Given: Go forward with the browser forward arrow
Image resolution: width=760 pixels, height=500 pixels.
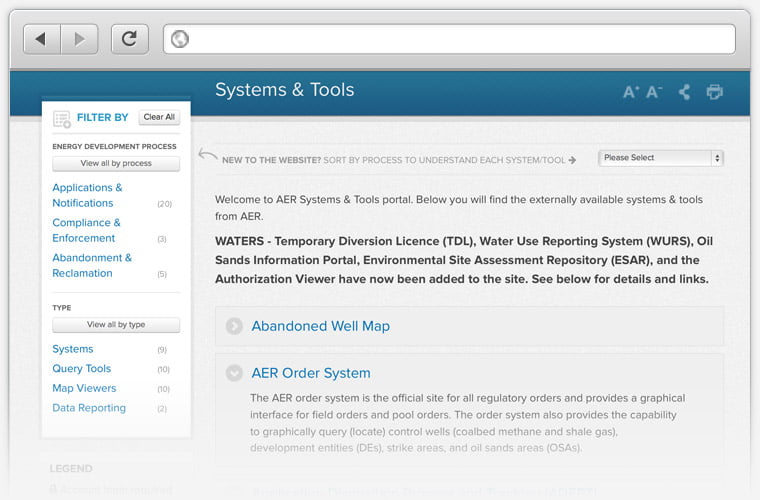Looking at the screenshot, I should point(79,39).
